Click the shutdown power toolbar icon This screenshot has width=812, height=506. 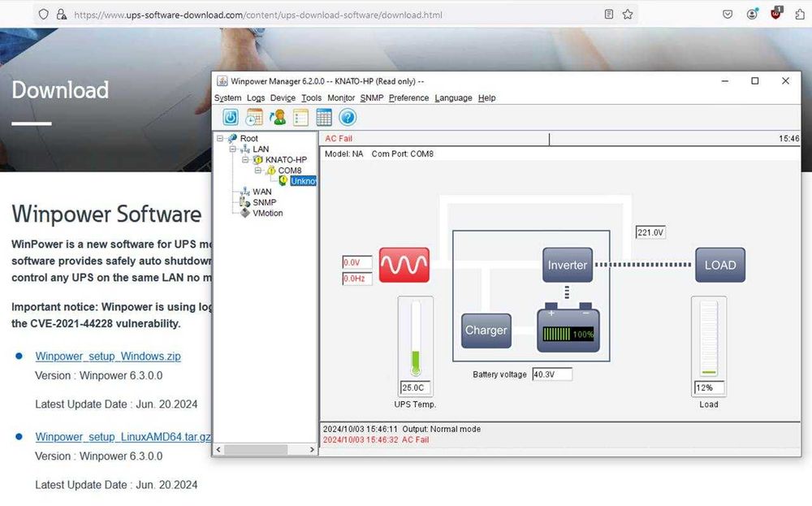[x=231, y=118]
